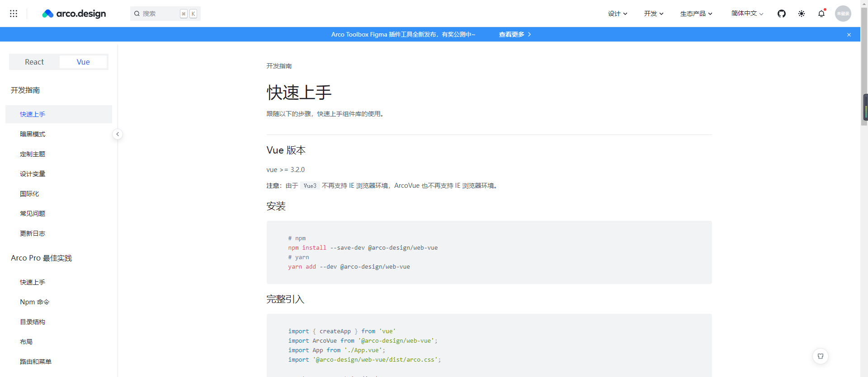Open Npm 命令 sidebar item
Viewport: 868px width, 377px height.
[59, 302]
